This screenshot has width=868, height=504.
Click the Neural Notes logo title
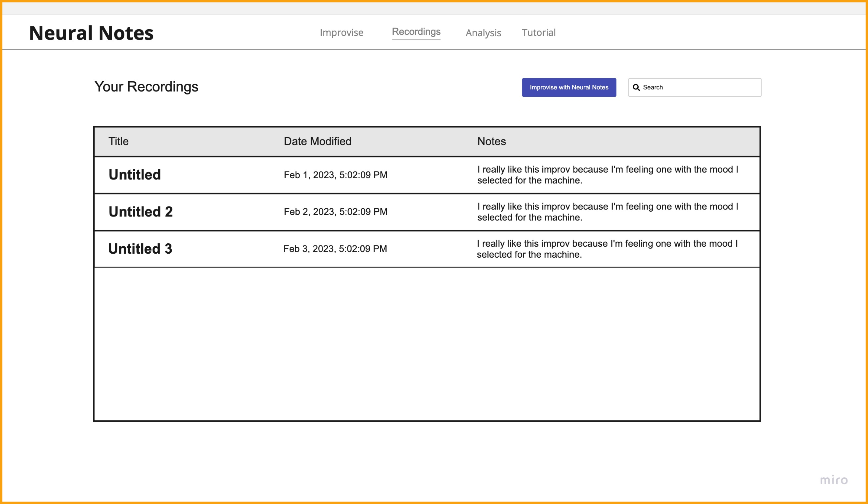tap(91, 33)
